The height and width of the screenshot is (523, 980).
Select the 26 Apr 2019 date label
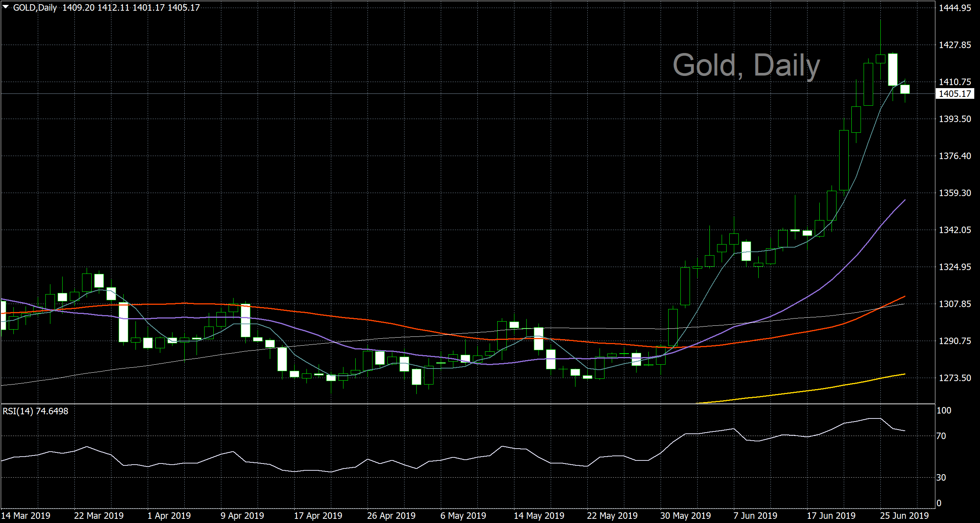pos(391,516)
